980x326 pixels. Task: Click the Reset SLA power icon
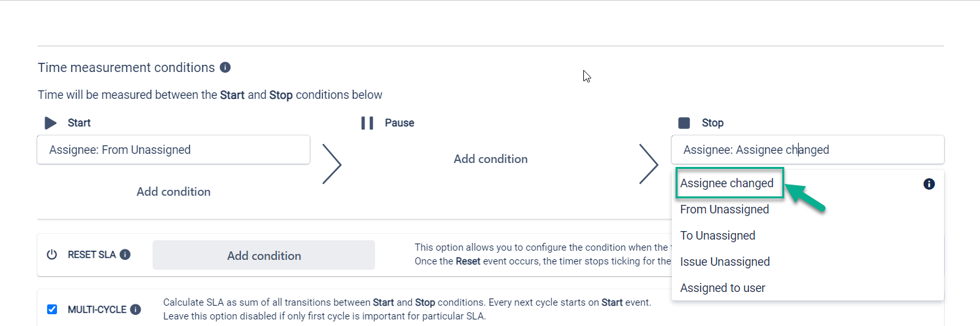[52, 255]
